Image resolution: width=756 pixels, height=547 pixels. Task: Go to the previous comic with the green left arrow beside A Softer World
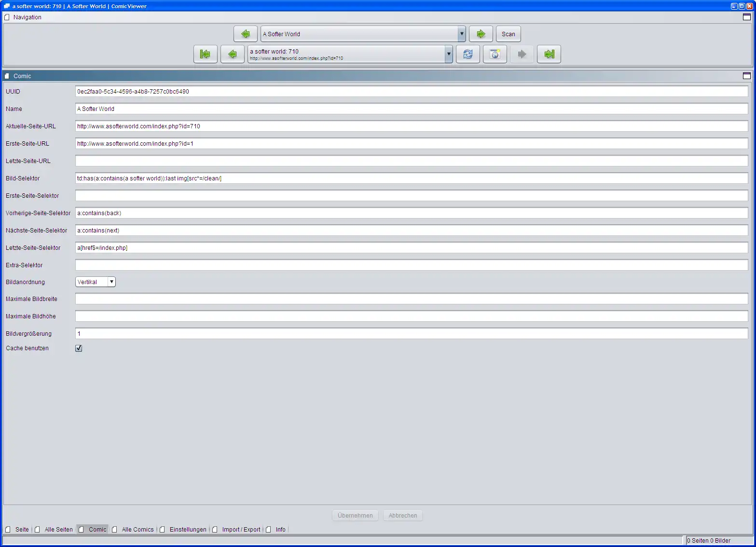pos(246,34)
